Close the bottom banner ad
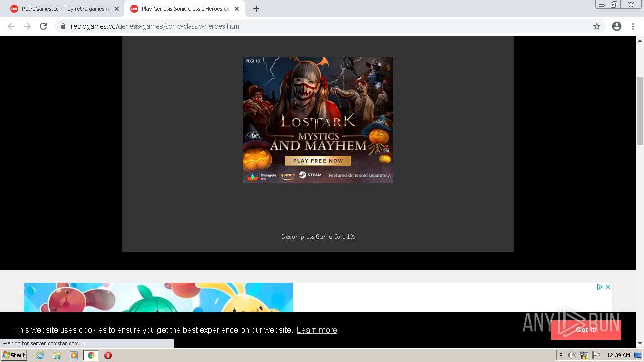This screenshot has height=362, width=644. 608,287
